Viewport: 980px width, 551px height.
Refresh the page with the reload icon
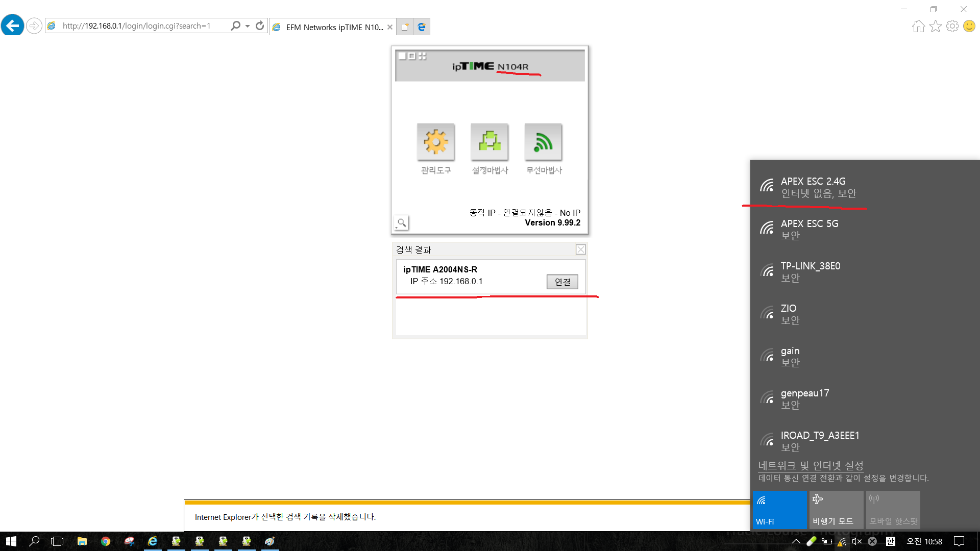click(x=260, y=26)
